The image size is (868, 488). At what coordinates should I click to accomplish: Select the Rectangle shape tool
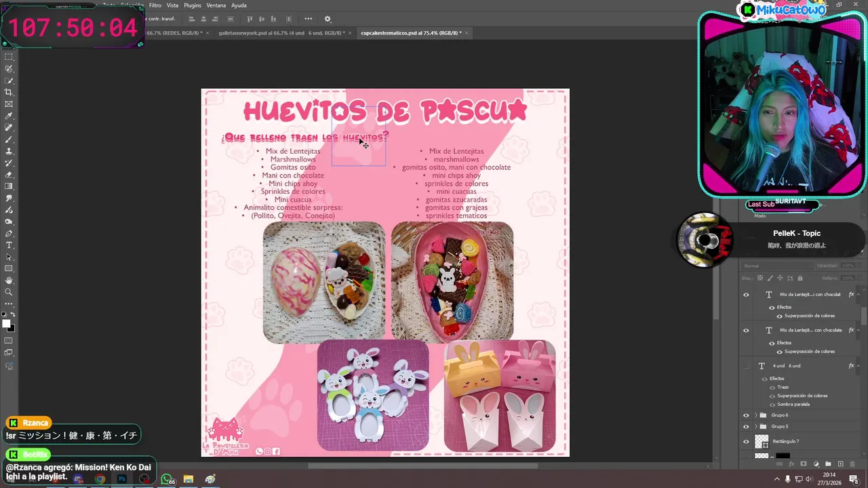(x=9, y=268)
